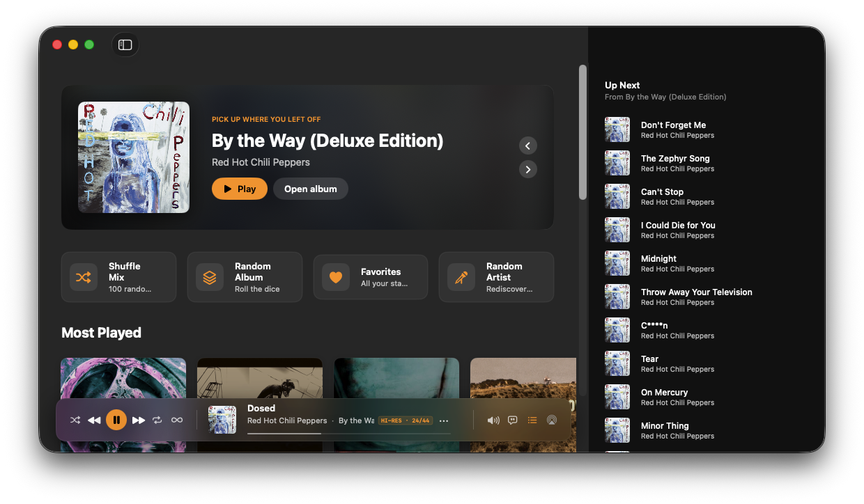Open AirPlay output selection
The width and height of the screenshot is (864, 504).
tap(552, 420)
